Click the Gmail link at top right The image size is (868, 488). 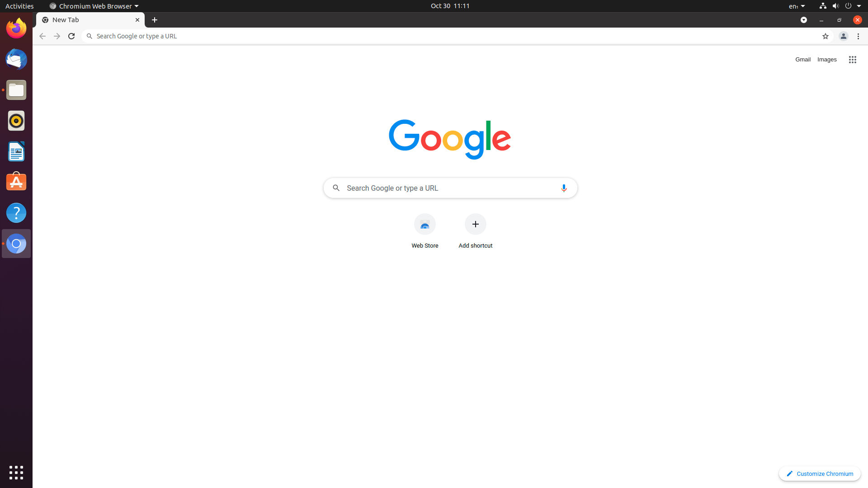click(803, 59)
